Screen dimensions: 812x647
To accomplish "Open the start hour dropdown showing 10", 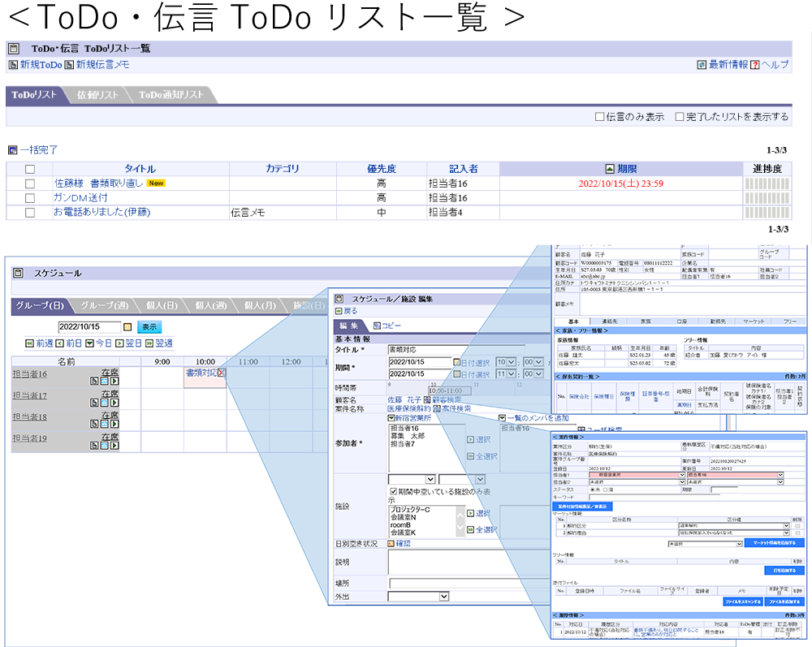I will click(x=506, y=362).
